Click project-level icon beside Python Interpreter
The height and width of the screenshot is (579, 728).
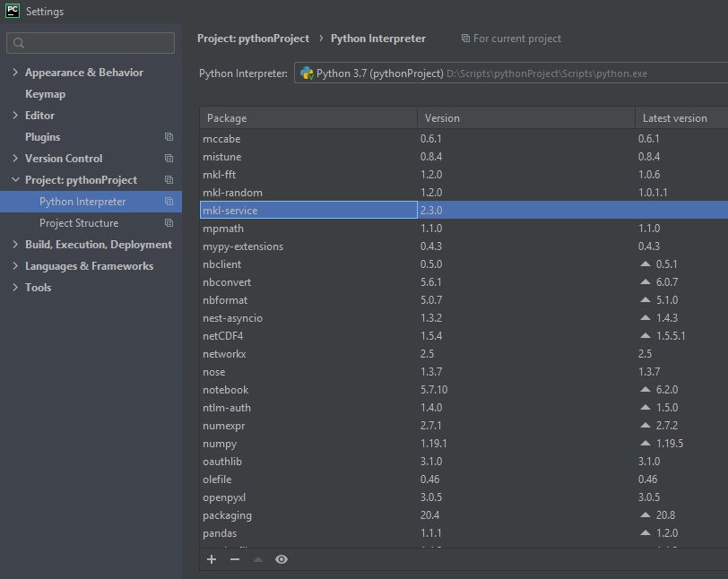pyautogui.click(x=169, y=202)
